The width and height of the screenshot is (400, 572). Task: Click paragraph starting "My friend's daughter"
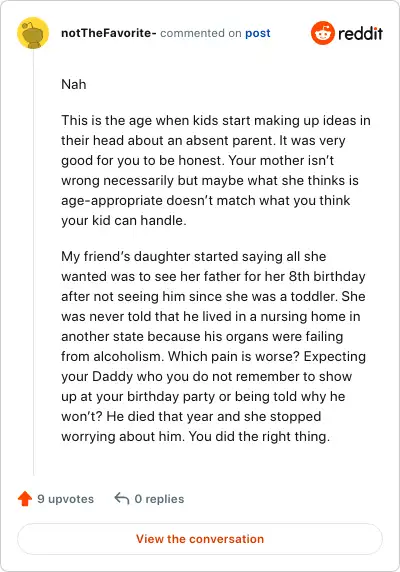[x=214, y=346]
